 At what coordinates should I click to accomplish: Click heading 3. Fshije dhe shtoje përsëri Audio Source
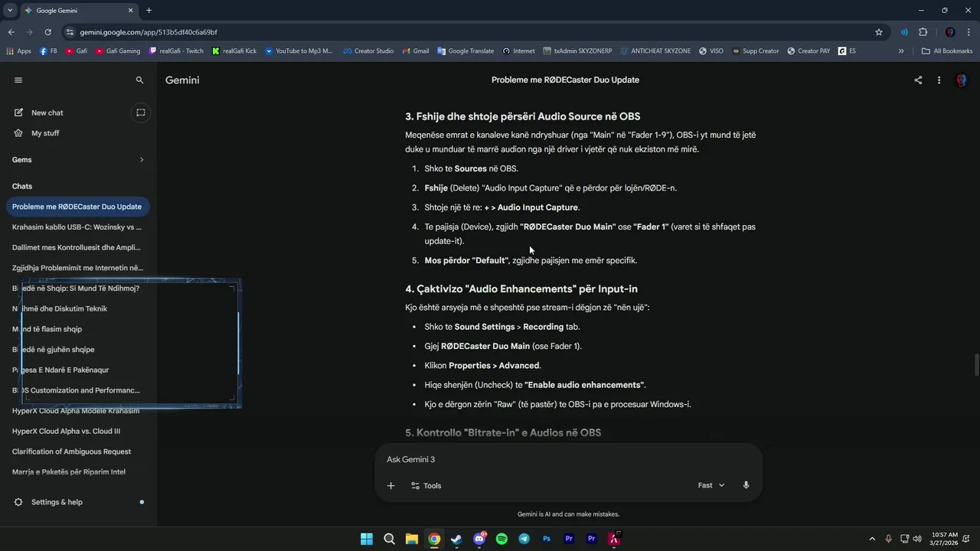click(x=523, y=116)
